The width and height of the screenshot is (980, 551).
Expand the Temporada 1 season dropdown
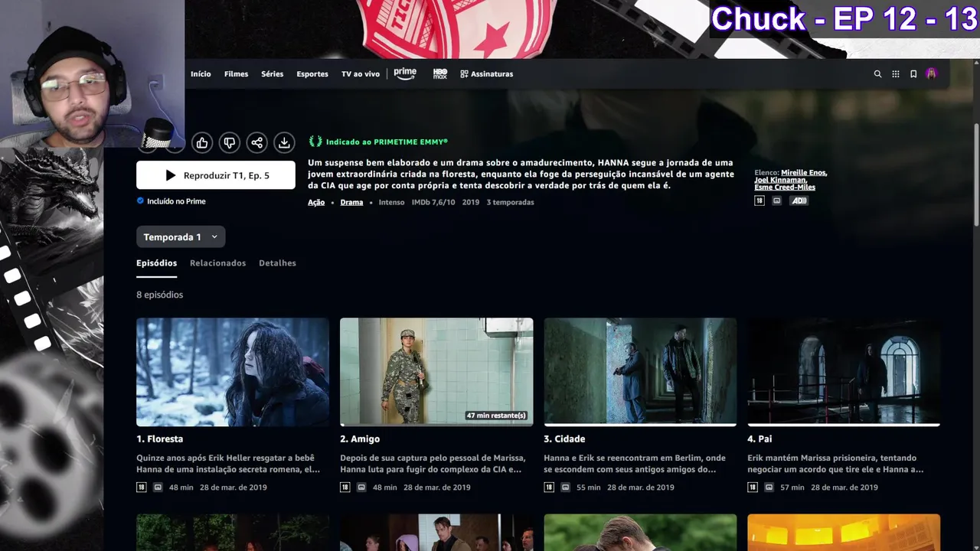[181, 237]
